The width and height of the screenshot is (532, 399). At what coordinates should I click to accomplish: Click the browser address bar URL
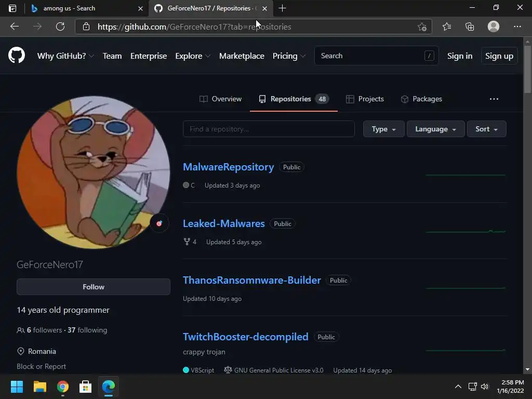pos(194,27)
